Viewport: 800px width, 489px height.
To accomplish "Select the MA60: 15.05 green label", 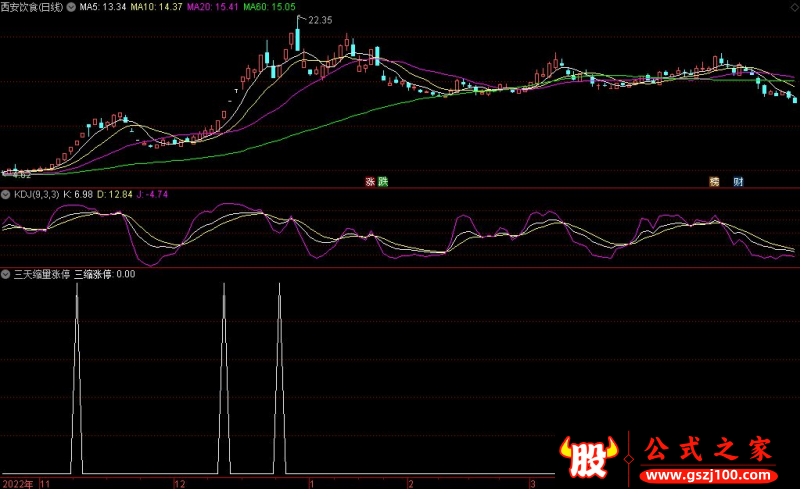I will pyautogui.click(x=272, y=7).
